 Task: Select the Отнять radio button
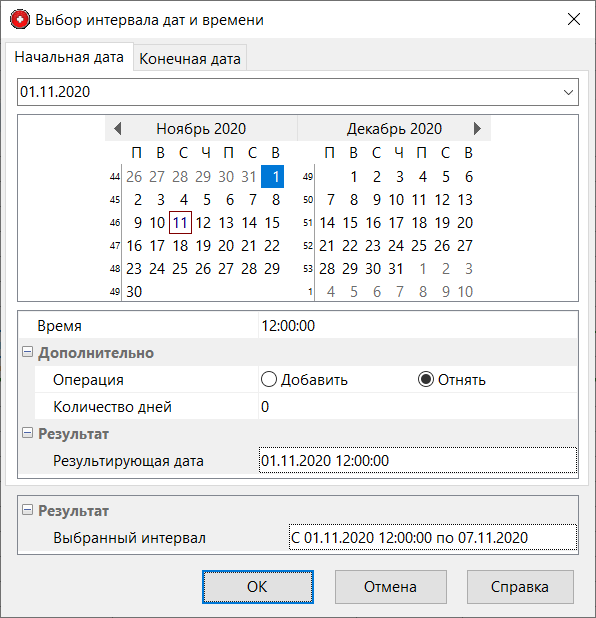pyautogui.click(x=426, y=380)
